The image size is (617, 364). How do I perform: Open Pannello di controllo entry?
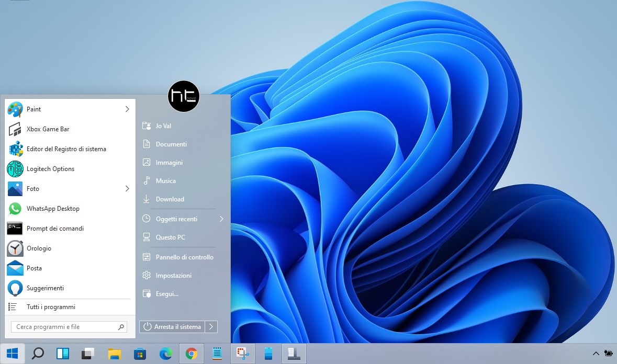[184, 257]
